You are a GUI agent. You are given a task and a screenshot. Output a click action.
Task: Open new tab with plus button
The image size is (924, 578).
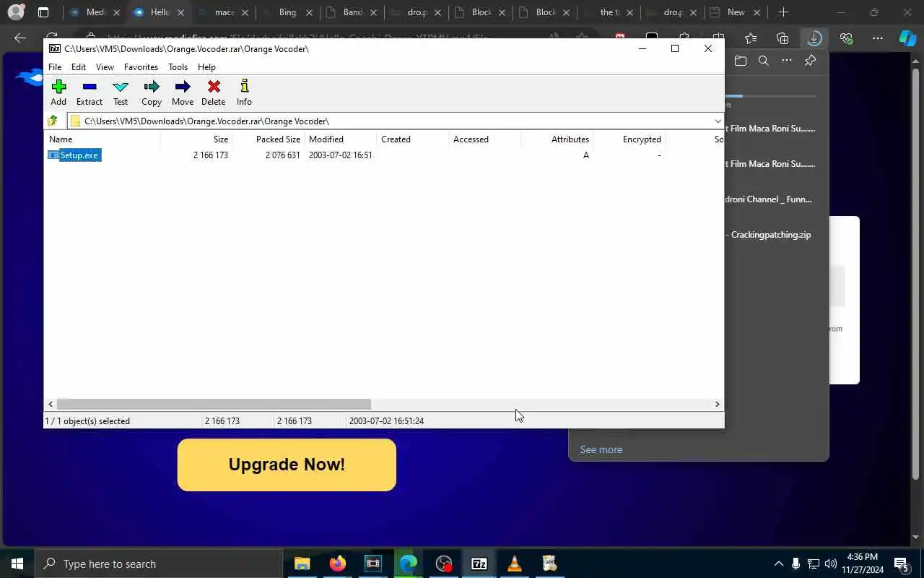pos(783,12)
